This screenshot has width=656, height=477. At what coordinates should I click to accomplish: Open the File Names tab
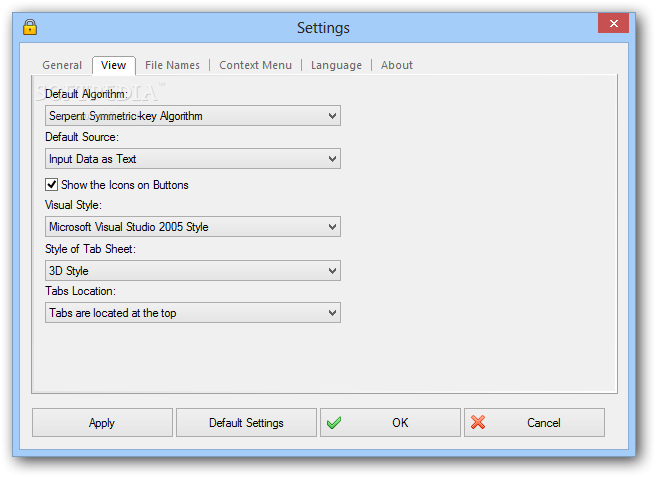[x=172, y=65]
